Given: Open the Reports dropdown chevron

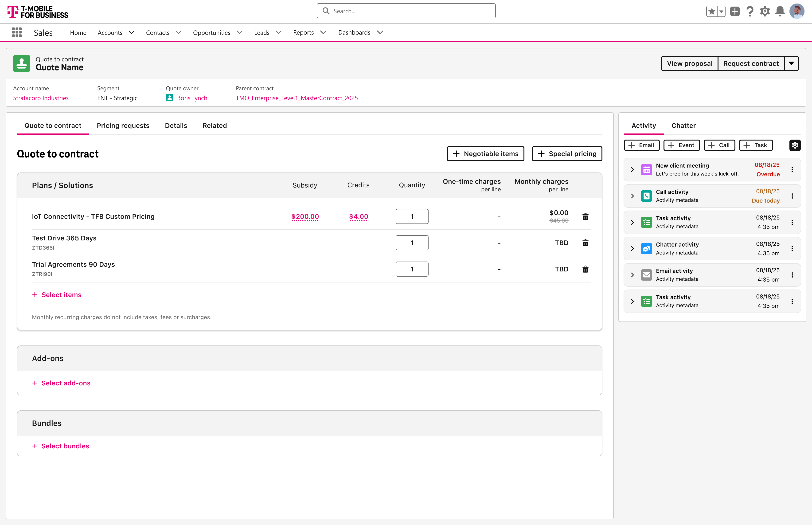Looking at the screenshot, I should (323, 32).
